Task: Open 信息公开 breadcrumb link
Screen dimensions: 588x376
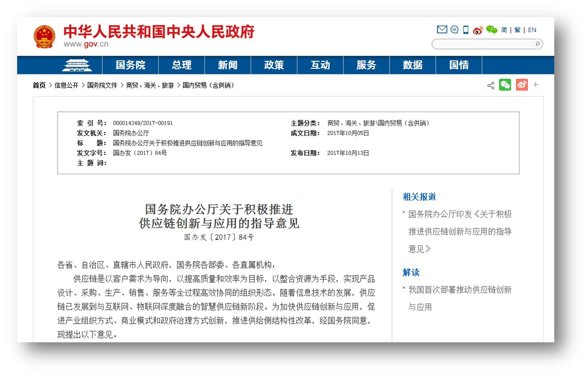Action: [66, 86]
